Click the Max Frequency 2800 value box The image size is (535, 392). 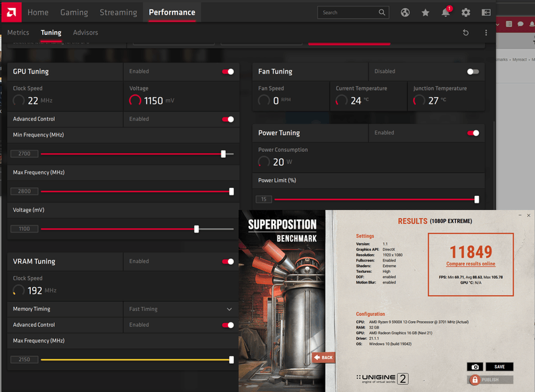24,191
